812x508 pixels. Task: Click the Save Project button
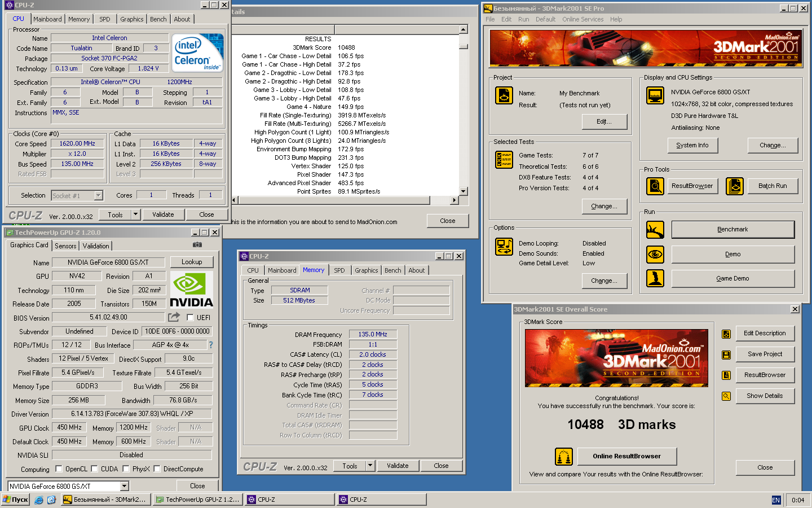pos(765,354)
